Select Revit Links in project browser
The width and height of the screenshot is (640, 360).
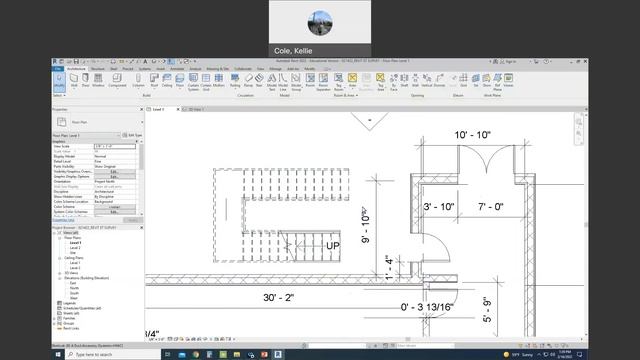(71, 328)
